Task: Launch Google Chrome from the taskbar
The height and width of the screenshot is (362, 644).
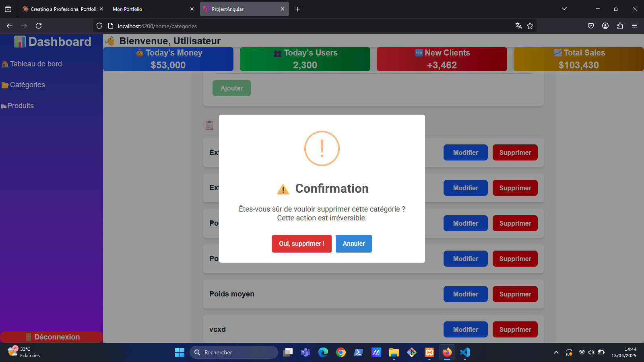Action: (341, 352)
